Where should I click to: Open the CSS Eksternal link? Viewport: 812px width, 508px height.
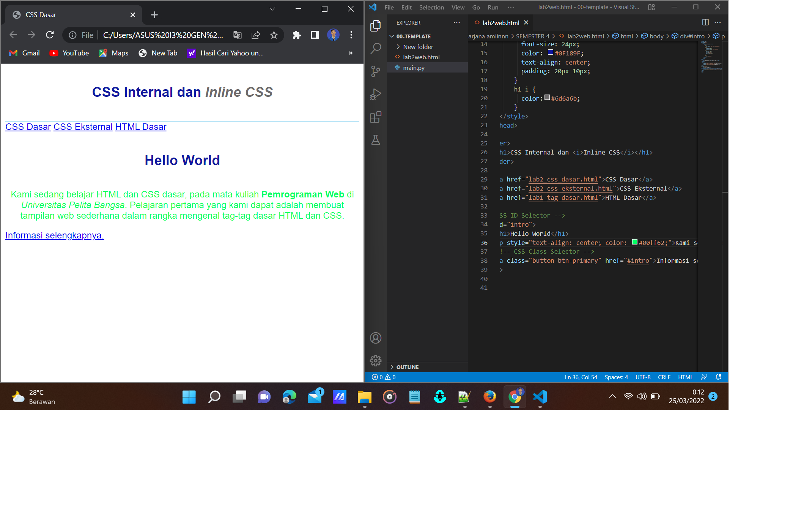83,127
